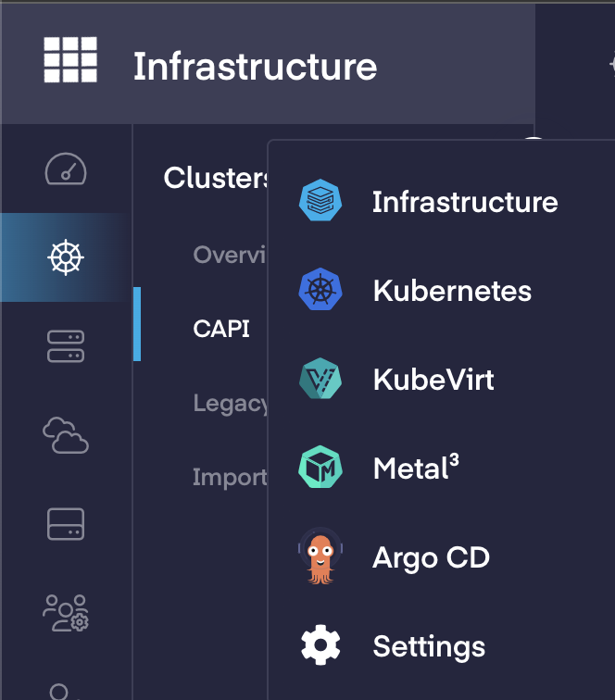
Task: Click the dashboard gauge sidebar icon
Action: point(66,169)
